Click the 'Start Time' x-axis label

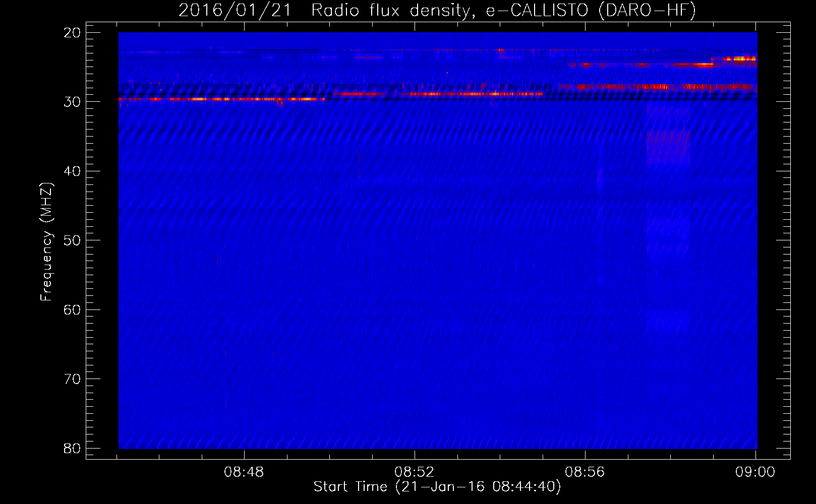437,487
